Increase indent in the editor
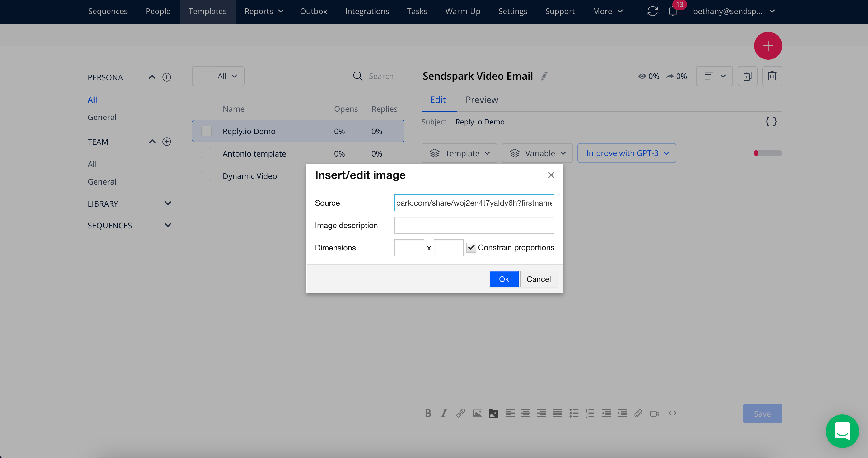Image resolution: width=868 pixels, height=458 pixels. pos(622,413)
